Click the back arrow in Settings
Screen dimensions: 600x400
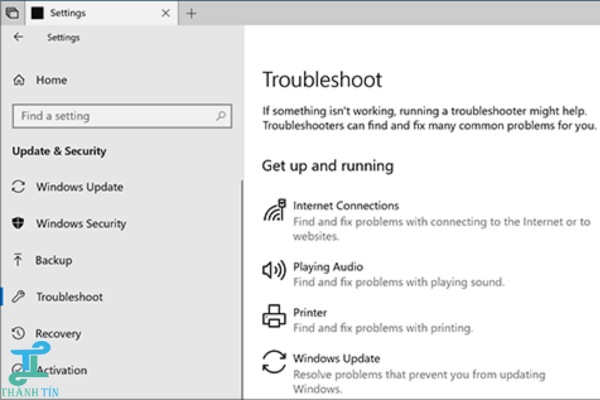tap(18, 37)
